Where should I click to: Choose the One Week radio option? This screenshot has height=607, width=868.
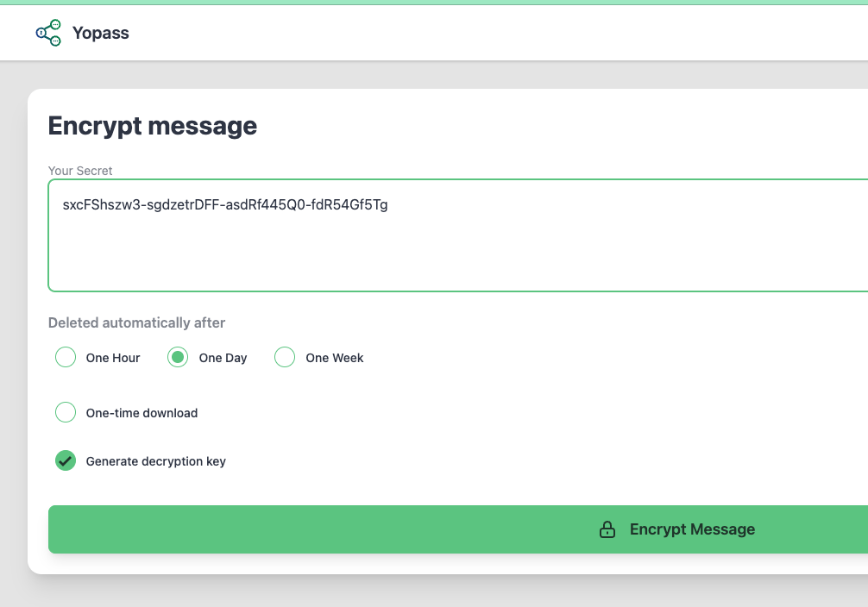[x=285, y=357]
